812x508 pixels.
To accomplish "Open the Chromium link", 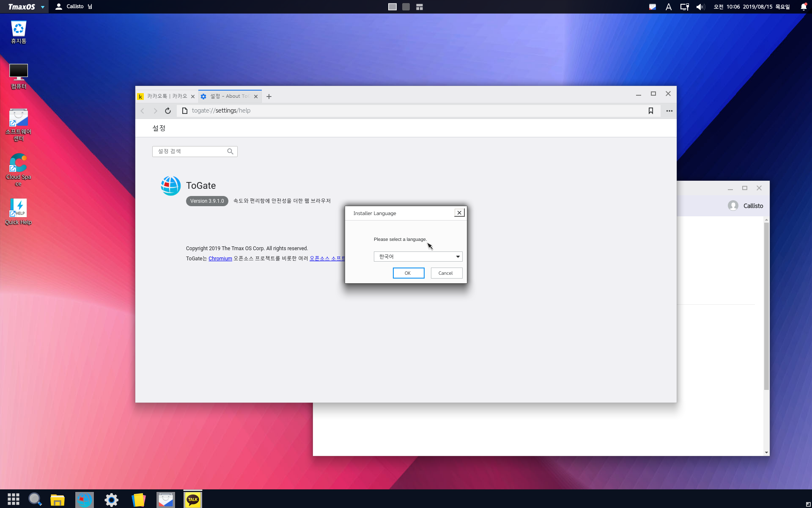I will pyautogui.click(x=220, y=259).
